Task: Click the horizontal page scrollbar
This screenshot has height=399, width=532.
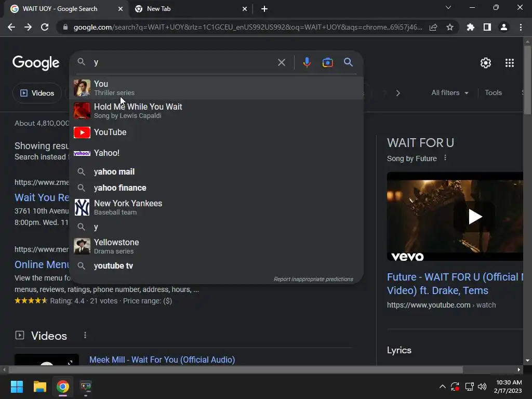Action: coord(236,369)
